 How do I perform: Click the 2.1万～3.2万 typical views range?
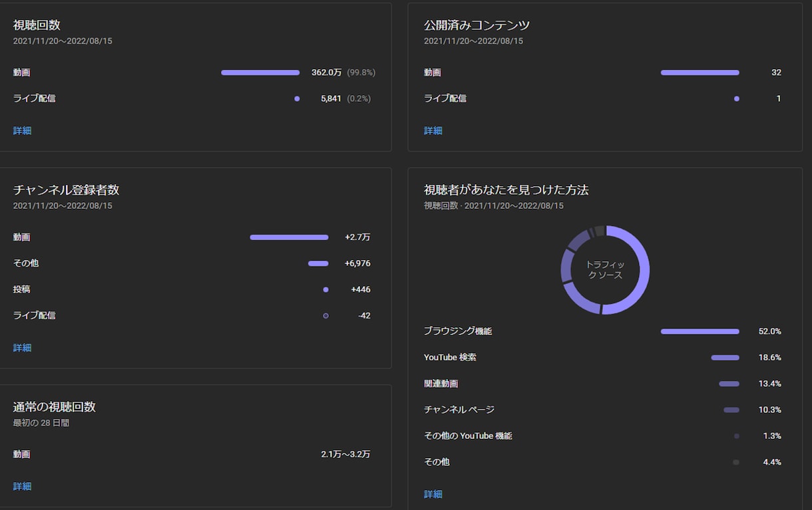[345, 455]
